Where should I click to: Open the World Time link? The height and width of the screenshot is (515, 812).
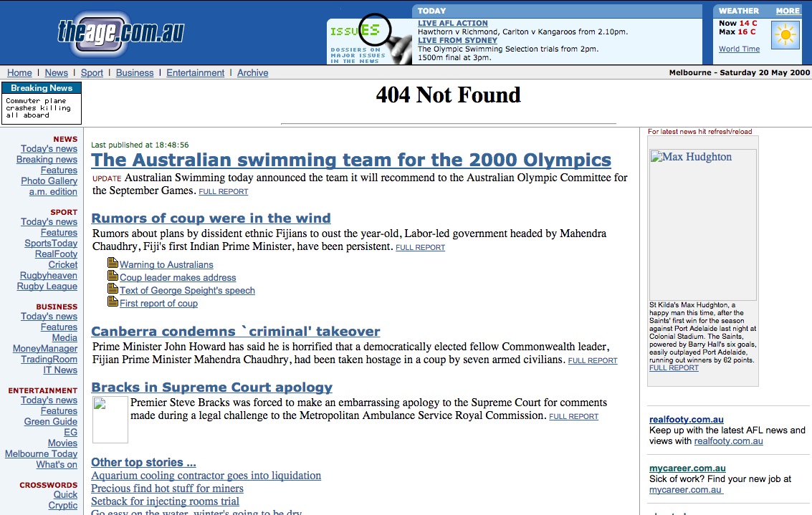[x=739, y=49]
